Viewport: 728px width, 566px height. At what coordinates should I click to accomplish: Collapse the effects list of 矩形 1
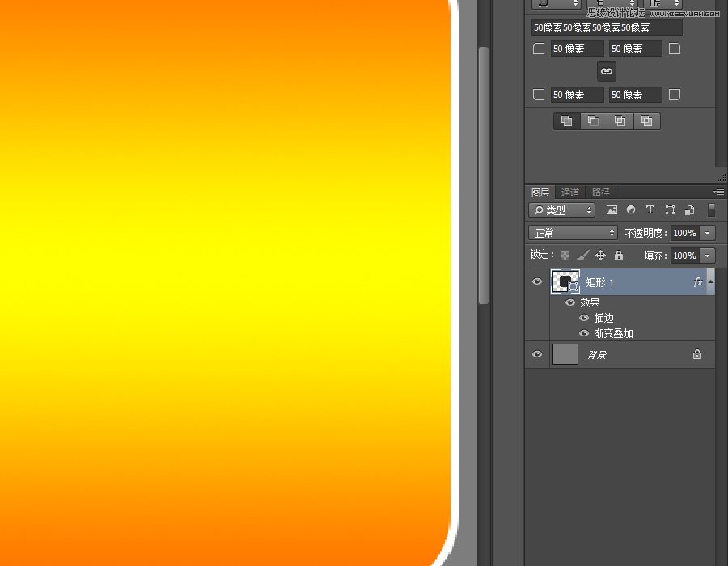[x=711, y=281]
